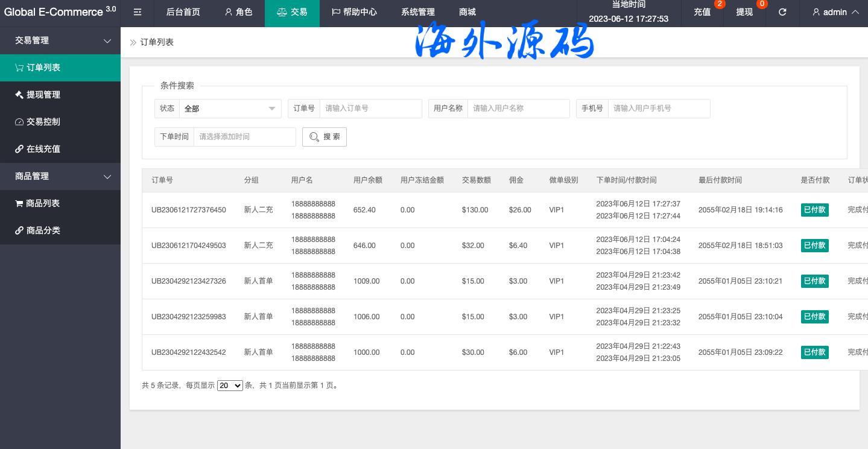Open the 帮助中心 menu
The image size is (868, 449).
coord(354,12)
